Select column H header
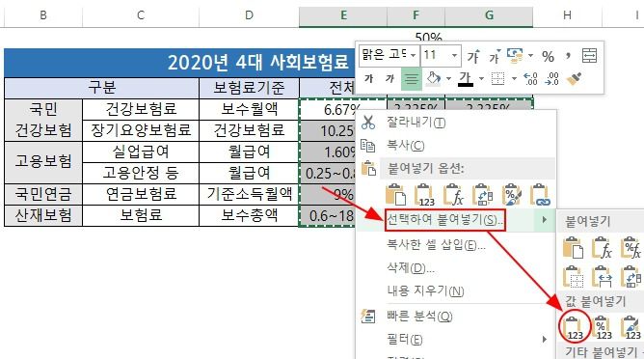 tap(567, 15)
